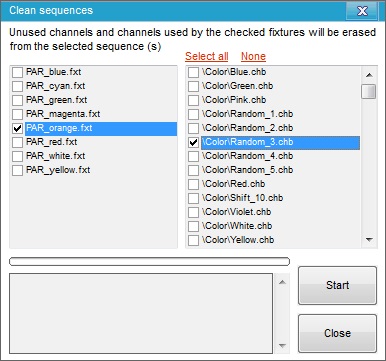
Task: Select PAR_magenta.fxt in the fixture list
Action: point(63,114)
